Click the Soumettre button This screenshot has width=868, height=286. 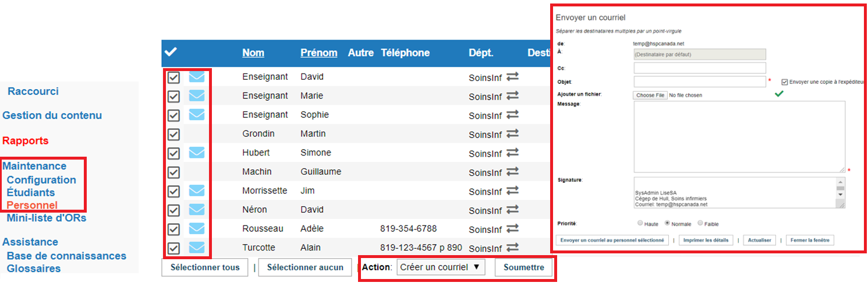click(x=523, y=267)
